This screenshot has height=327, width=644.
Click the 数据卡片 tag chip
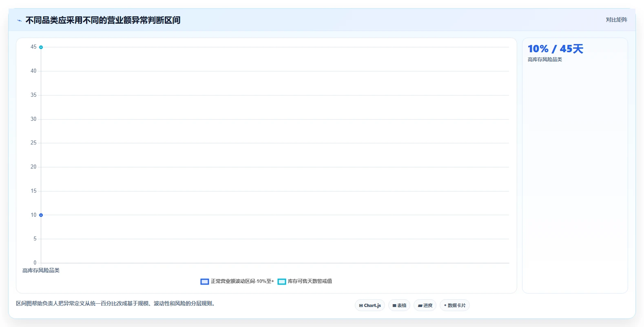click(x=455, y=305)
